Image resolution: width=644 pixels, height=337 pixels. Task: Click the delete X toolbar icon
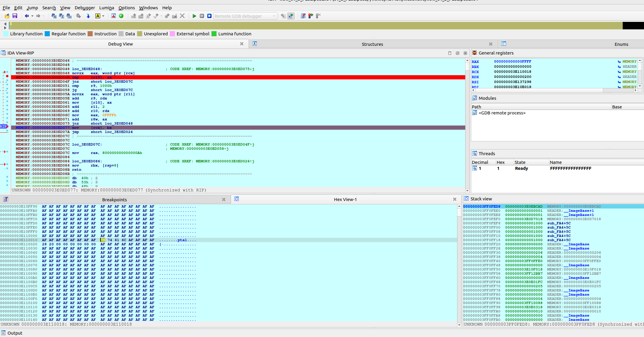182,16
